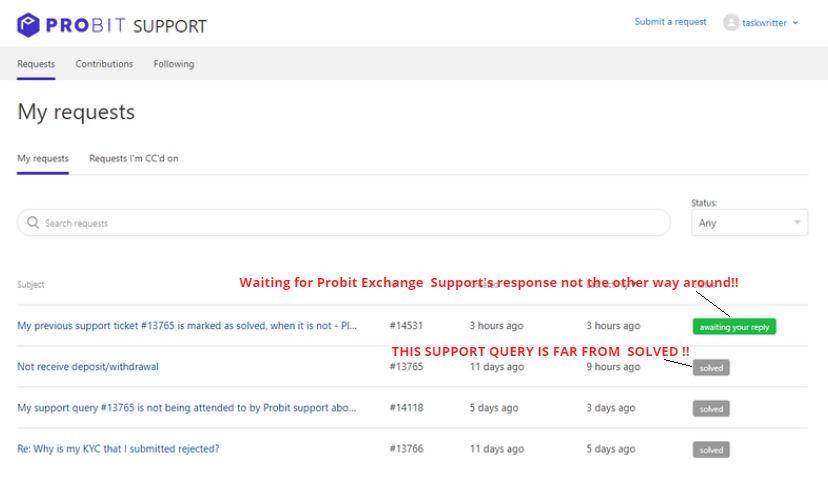Click the awaiting your reply status badge

tap(734, 327)
